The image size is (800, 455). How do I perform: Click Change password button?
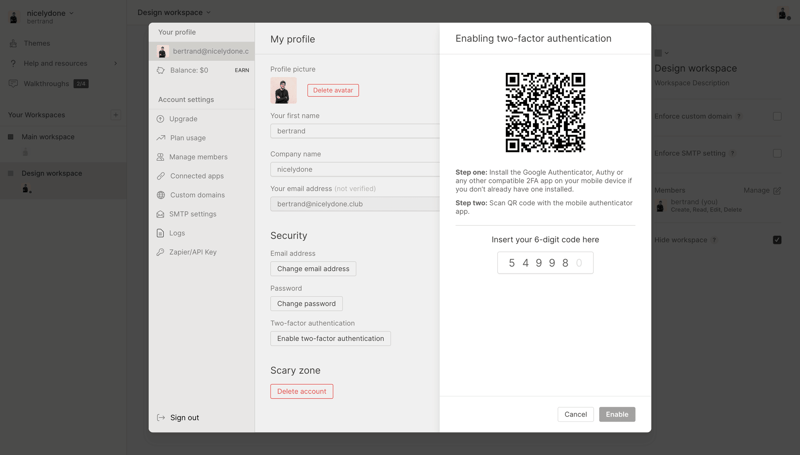(306, 304)
